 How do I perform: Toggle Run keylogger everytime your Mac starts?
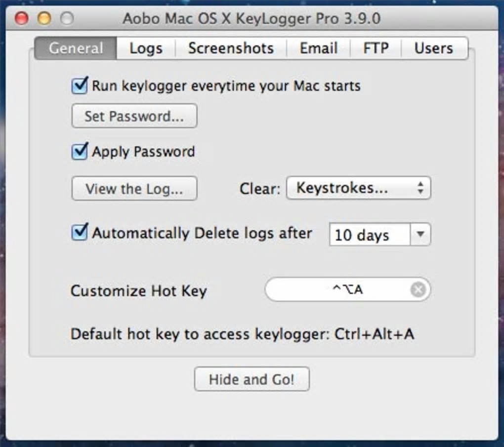pos(80,86)
